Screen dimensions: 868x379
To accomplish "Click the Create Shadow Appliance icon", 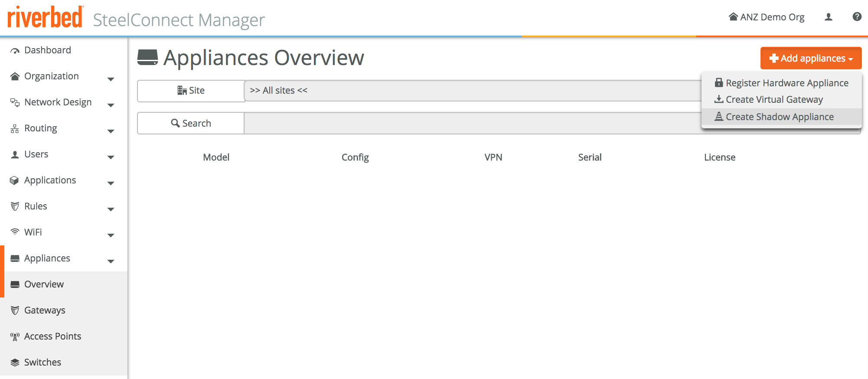I will [x=719, y=116].
